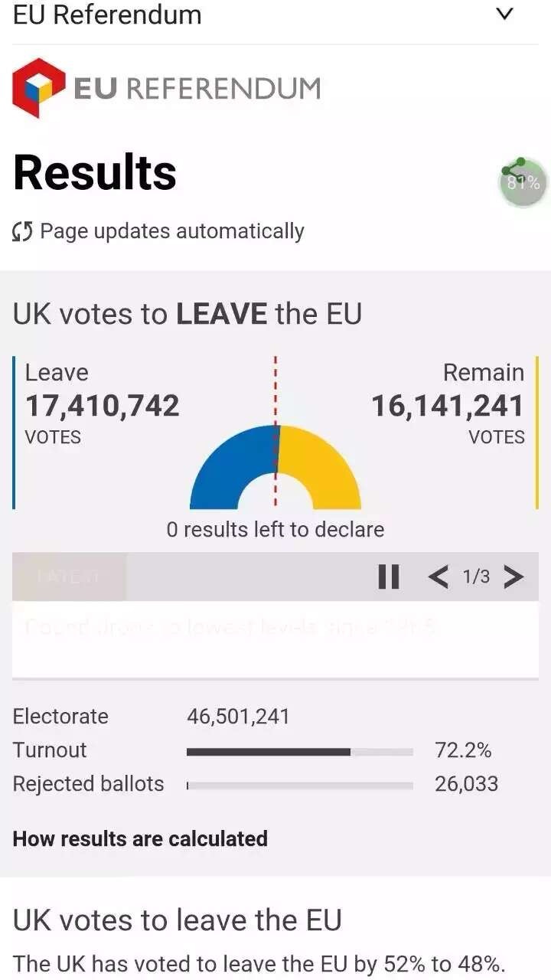Click the EU Referendum cube logo

pos(38,88)
